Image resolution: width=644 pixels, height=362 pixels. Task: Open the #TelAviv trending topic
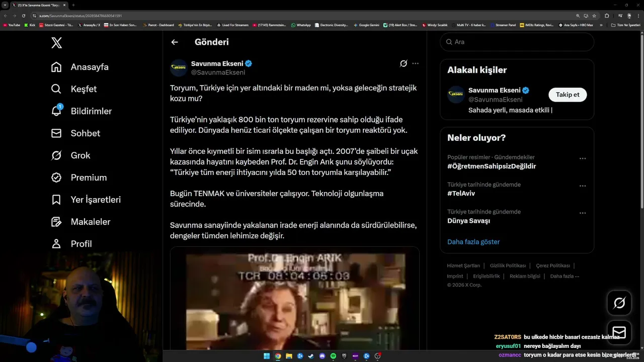(x=461, y=193)
